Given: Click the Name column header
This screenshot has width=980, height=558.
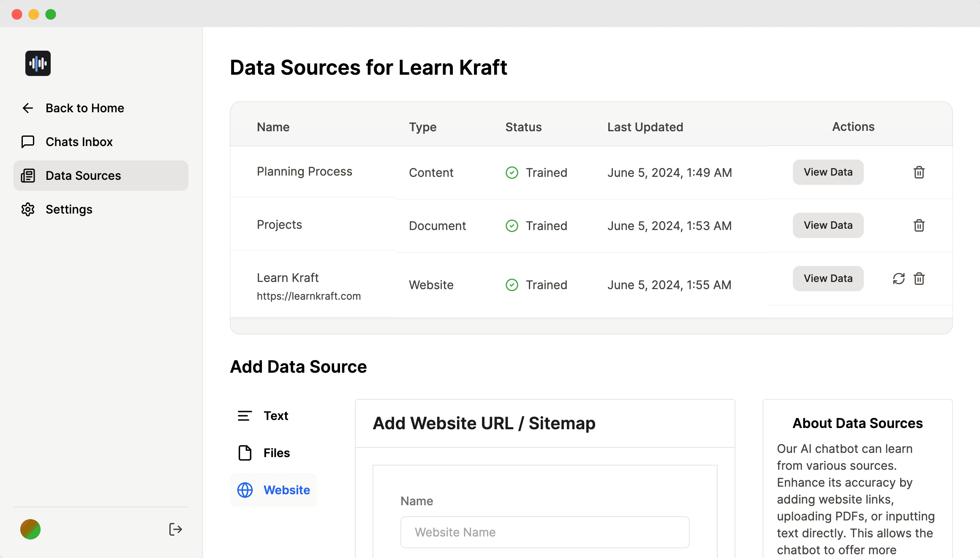Looking at the screenshot, I should pyautogui.click(x=273, y=127).
